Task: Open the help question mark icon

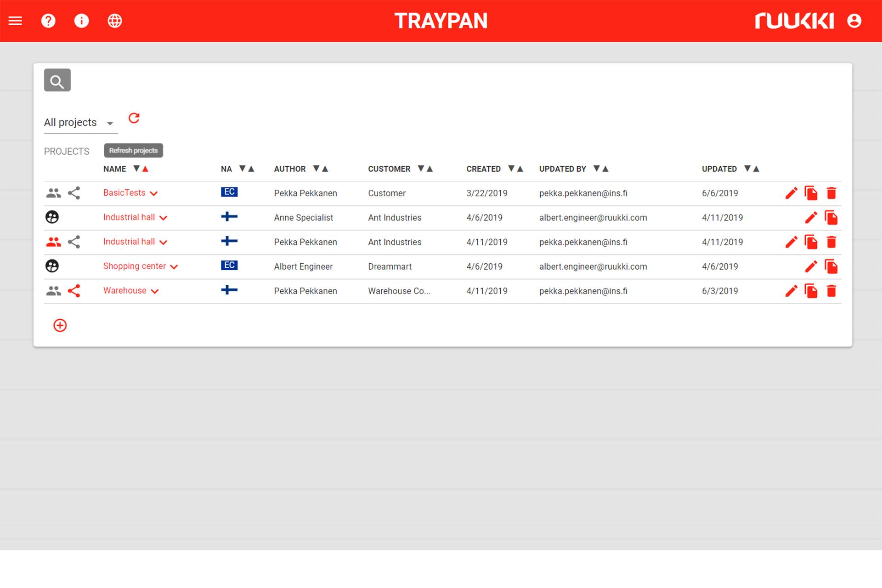Action: (x=48, y=21)
